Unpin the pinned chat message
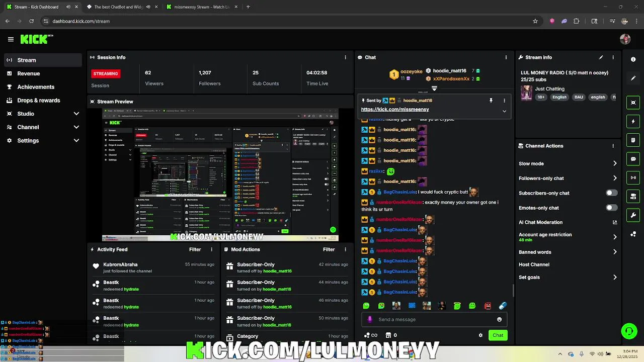This screenshot has height=362, width=644. (x=491, y=101)
